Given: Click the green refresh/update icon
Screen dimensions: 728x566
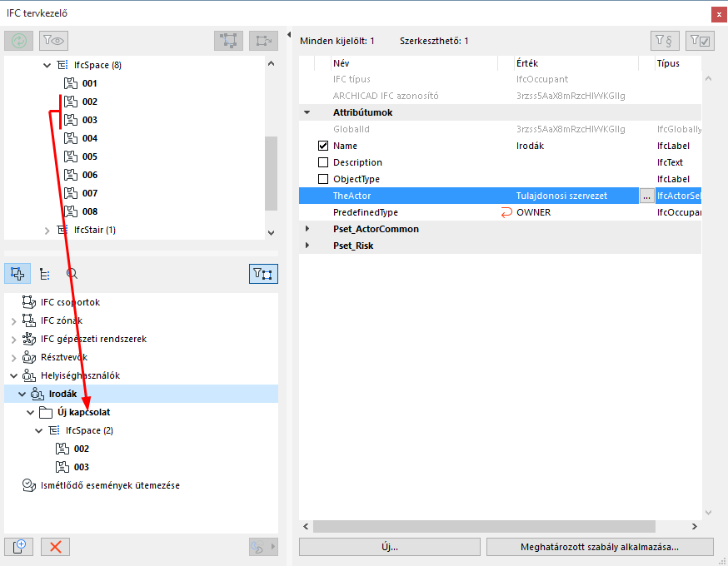Looking at the screenshot, I should (18, 41).
